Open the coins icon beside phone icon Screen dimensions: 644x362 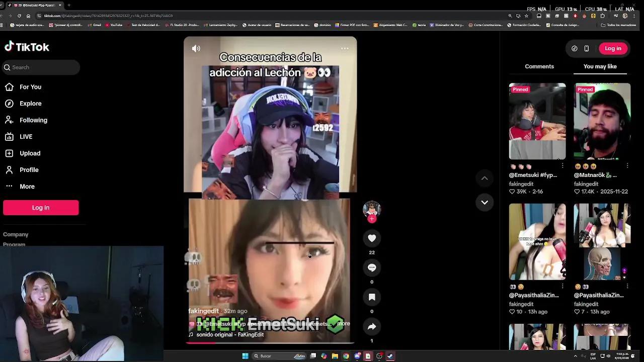575,48
